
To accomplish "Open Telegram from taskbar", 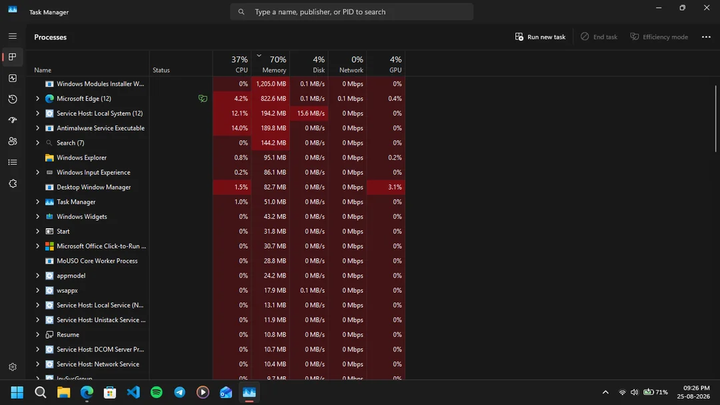I will pyautogui.click(x=180, y=392).
